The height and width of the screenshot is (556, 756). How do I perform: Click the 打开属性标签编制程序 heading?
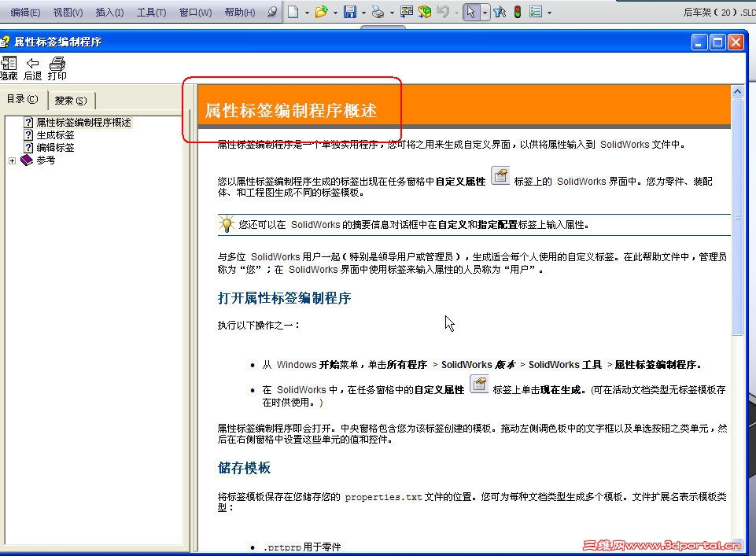click(284, 298)
